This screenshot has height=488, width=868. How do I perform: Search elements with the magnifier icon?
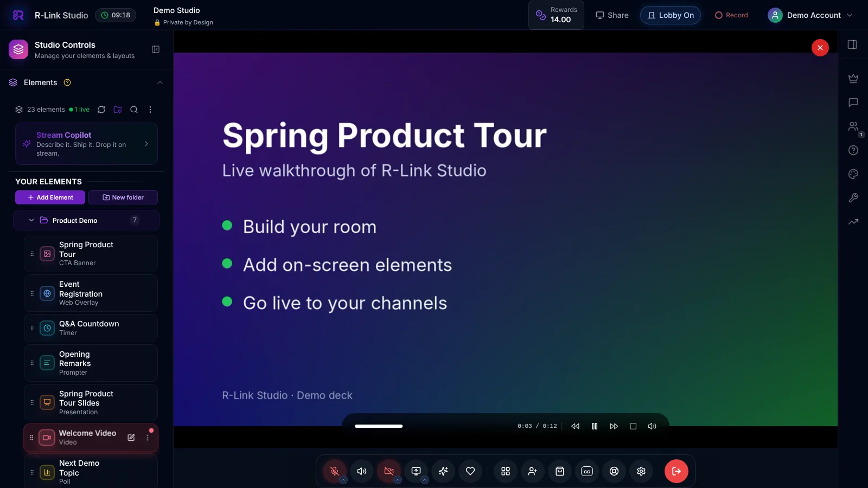point(134,110)
